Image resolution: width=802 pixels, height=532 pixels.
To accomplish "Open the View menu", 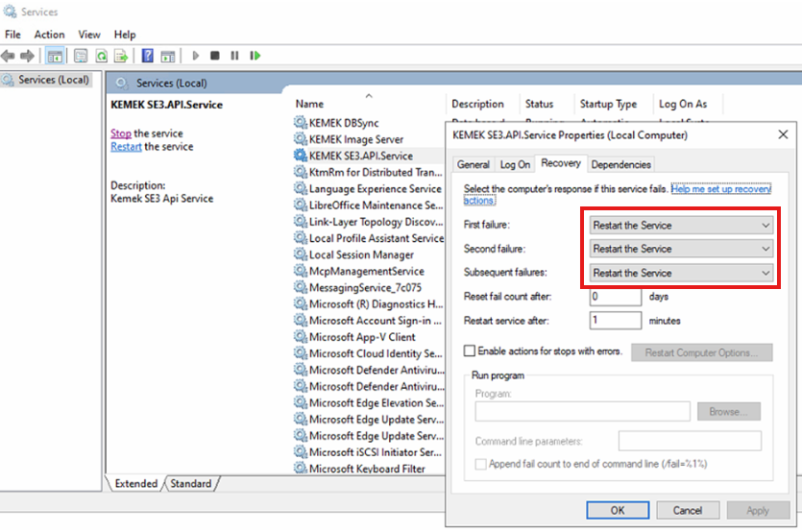I will [x=89, y=35].
